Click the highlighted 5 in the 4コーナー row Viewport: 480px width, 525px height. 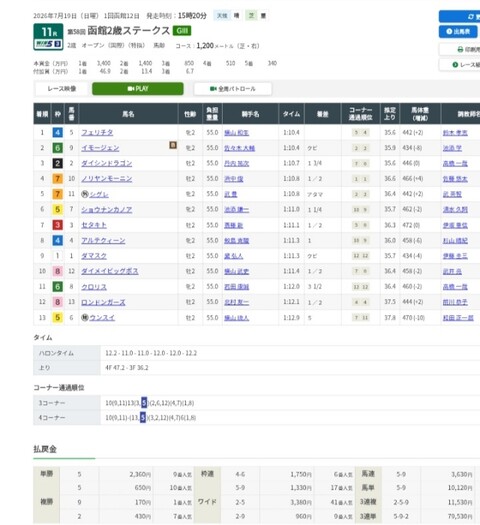(x=143, y=418)
